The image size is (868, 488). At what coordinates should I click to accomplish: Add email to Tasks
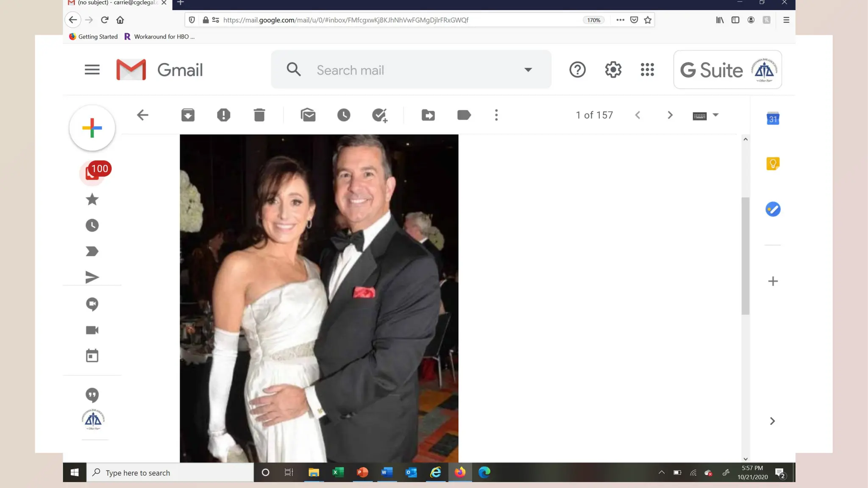[380, 115]
